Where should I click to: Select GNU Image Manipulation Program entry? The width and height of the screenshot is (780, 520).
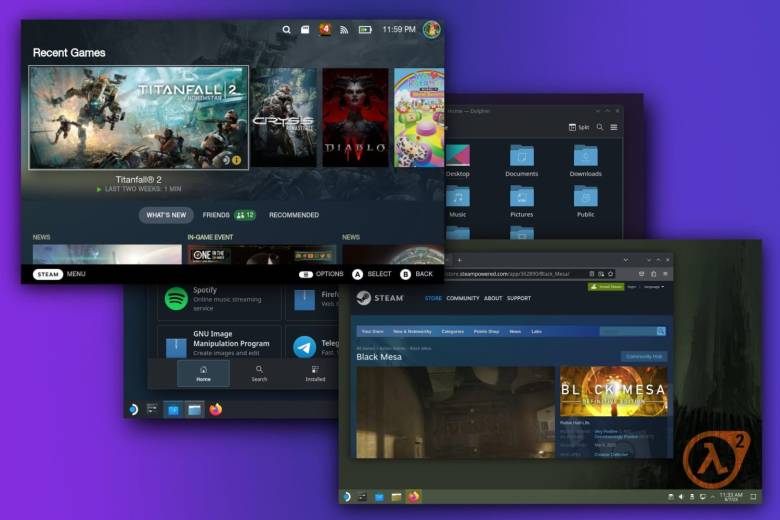pyautogui.click(x=219, y=343)
